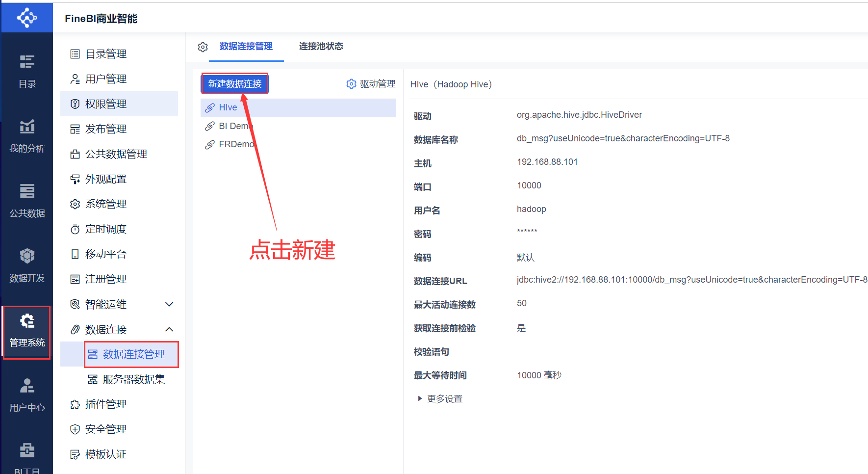点击 Hive 连接前的链接图标
The image size is (868, 474).
[210, 107]
